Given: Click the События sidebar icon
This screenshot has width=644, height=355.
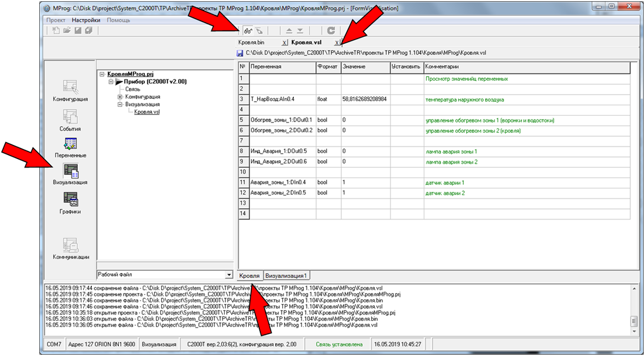Looking at the screenshot, I should [70, 116].
